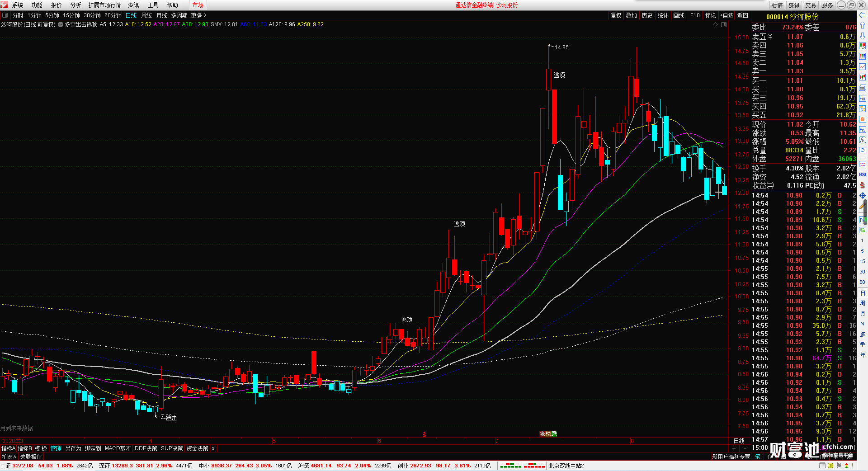Click the square panel icon at chart top right

coord(724,24)
